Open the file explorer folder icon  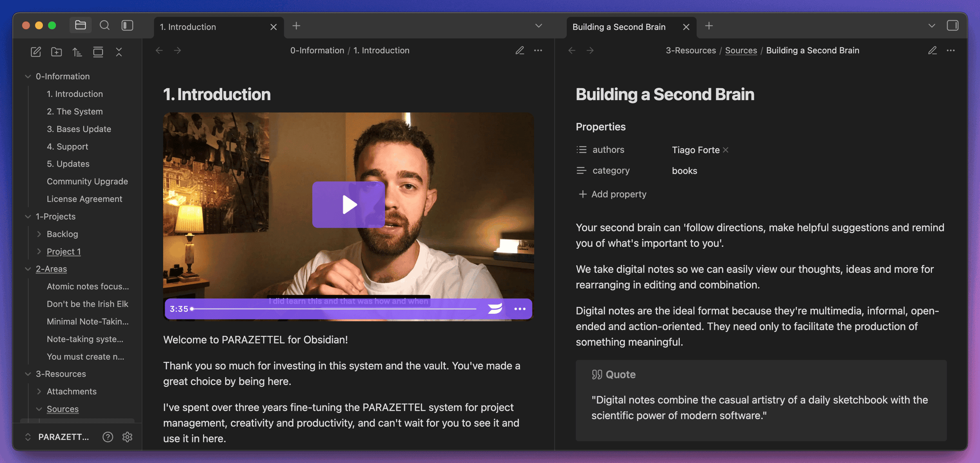[80, 26]
